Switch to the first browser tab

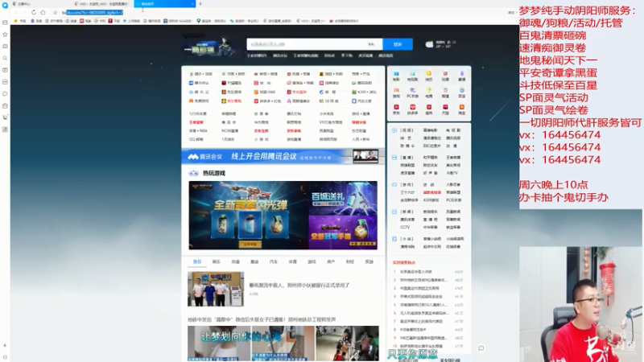41,4
